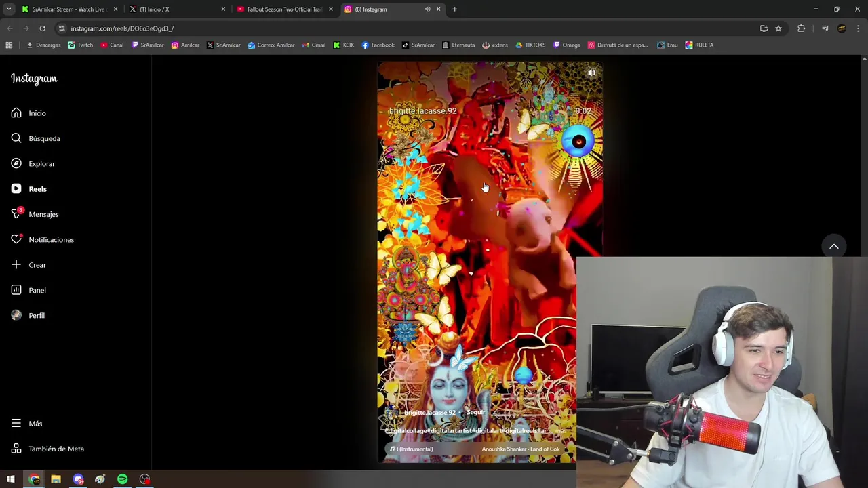
Task: Mute the Instagram tab via speaker icon
Action: point(427,9)
